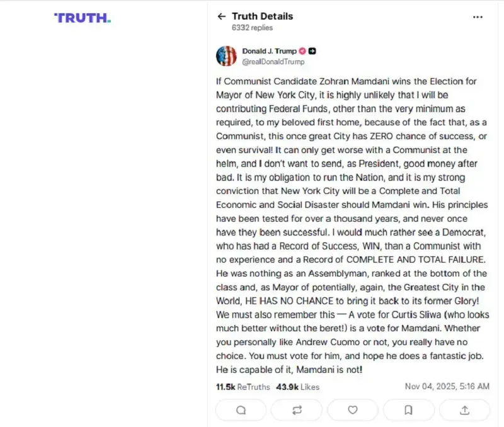The image size is (504, 427).
Task: Click the share upload icon
Action: (x=464, y=410)
